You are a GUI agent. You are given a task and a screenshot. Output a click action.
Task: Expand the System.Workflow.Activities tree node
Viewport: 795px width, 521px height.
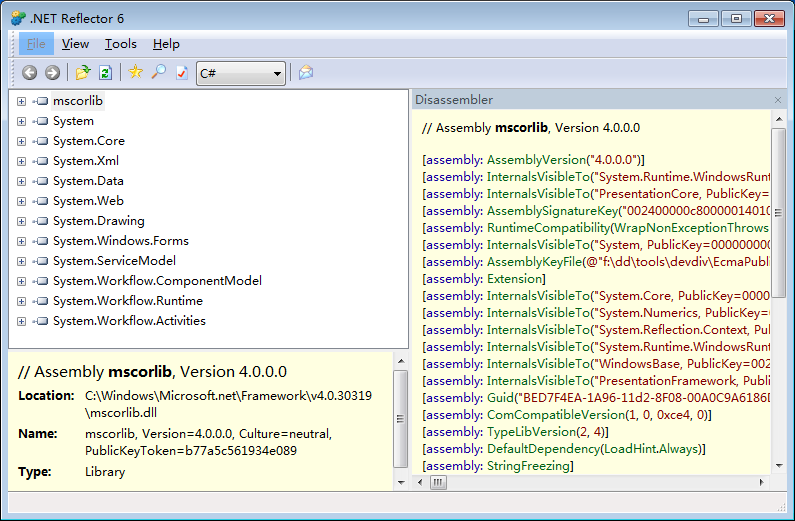point(21,321)
